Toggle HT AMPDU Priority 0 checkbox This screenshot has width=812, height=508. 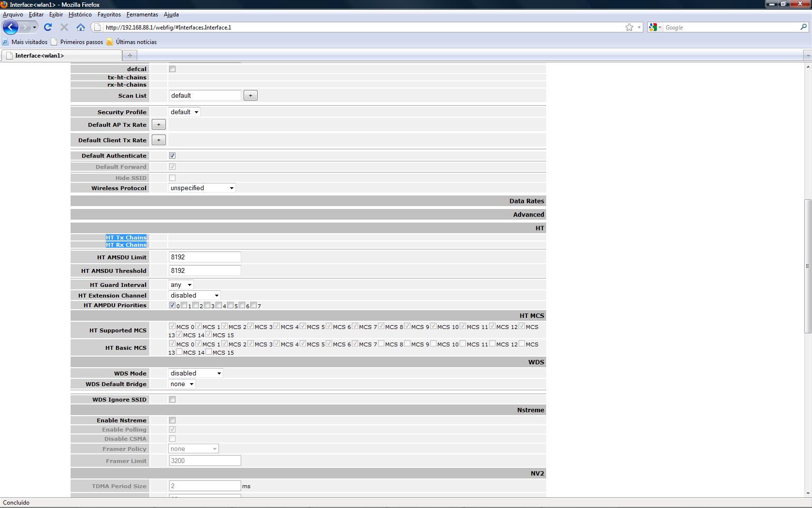[x=172, y=305]
